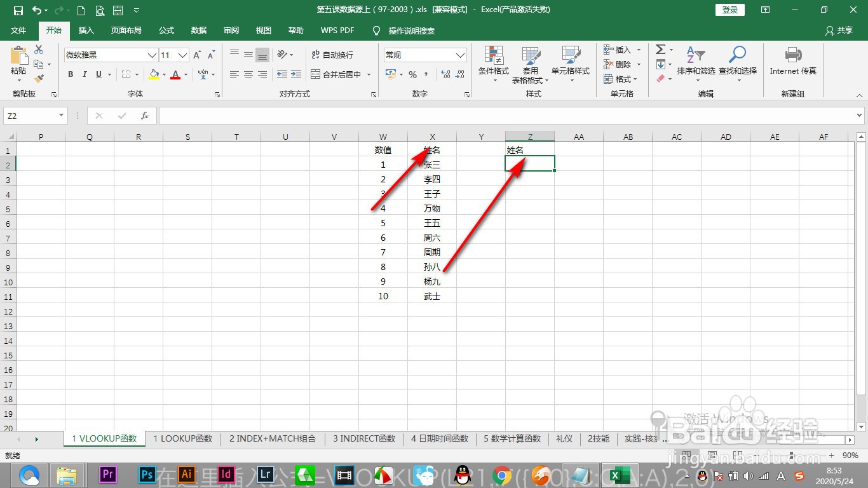Expand the font size dropdown
Image resolution: width=868 pixels, height=488 pixels.
(183, 55)
